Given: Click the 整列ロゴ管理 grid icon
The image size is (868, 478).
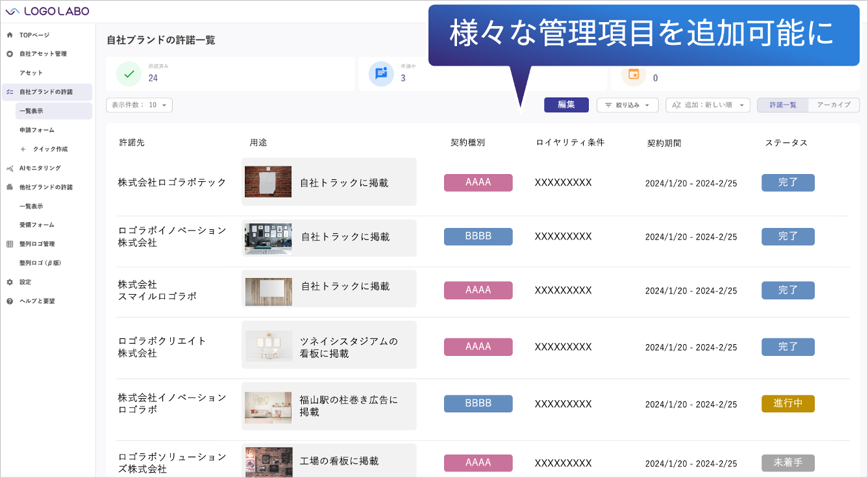Looking at the screenshot, I should click(x=10, y=244).
